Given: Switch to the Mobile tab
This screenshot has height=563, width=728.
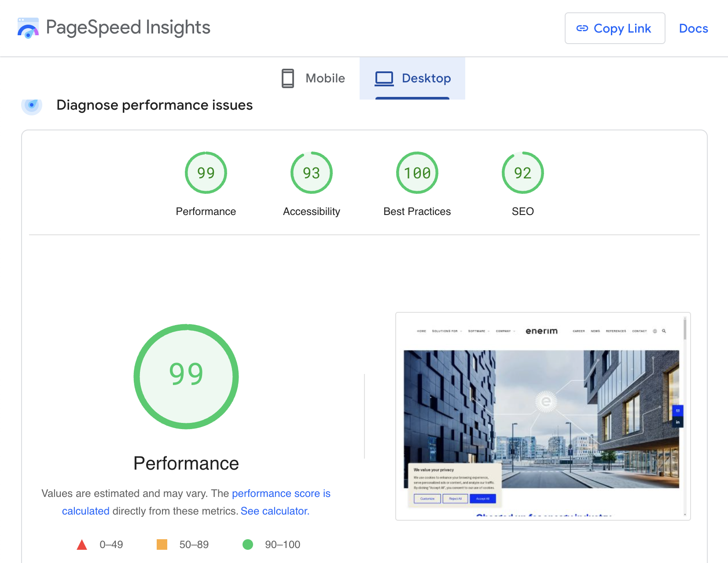Looking at the screenshot, I should coord(313,78).
